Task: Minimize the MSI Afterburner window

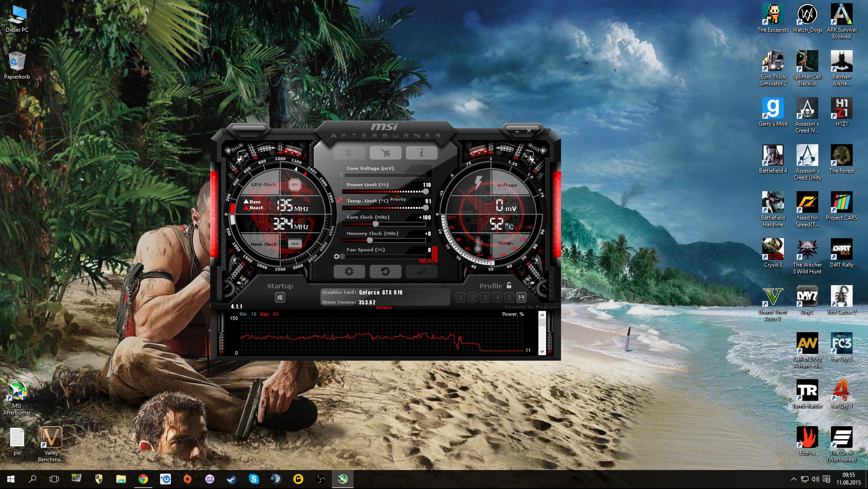Action: (517, 131)
